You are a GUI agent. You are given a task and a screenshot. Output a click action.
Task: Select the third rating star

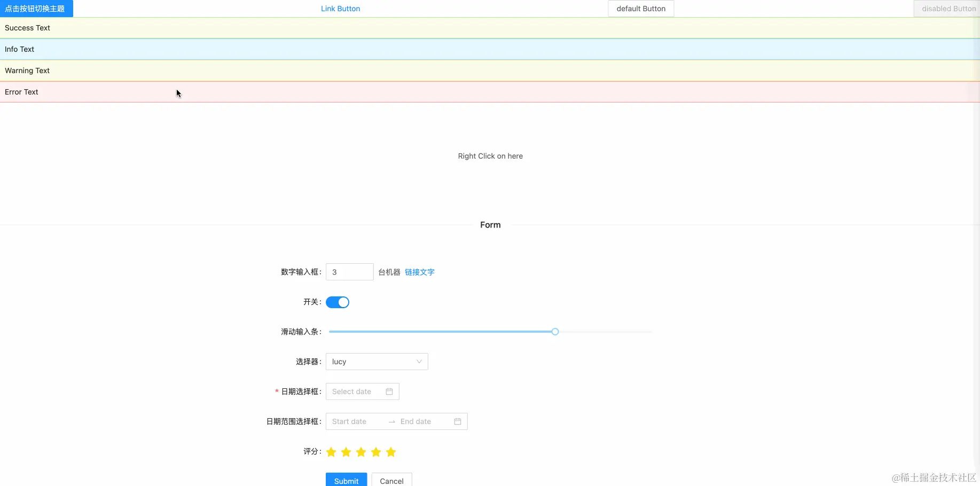pos(361,451)
